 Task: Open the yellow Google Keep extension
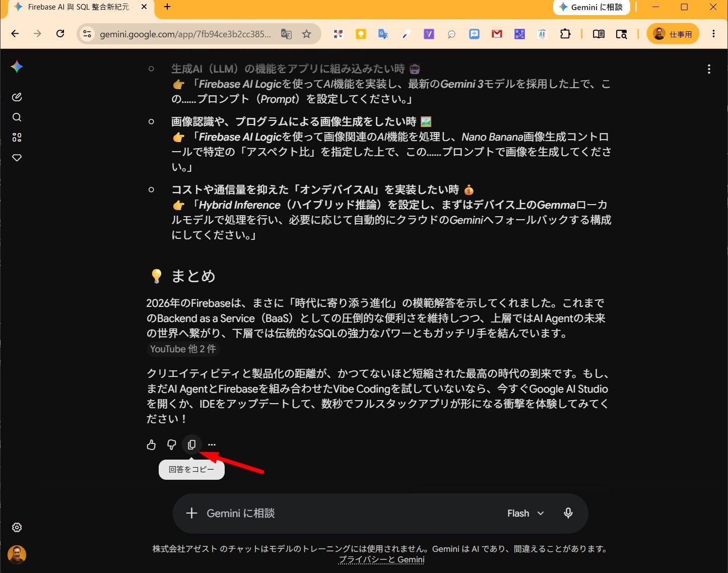pos(361,34)
